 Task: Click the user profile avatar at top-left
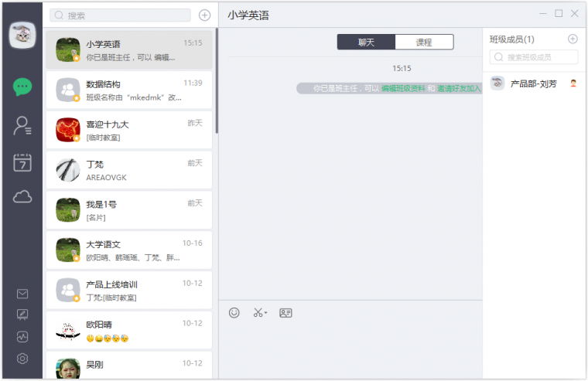click(22, 35)
